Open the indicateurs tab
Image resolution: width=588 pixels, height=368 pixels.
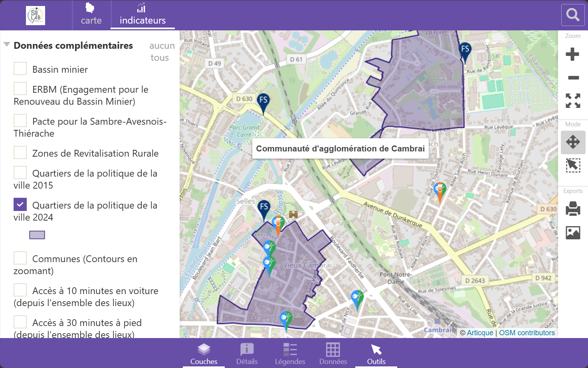[143, 15]
